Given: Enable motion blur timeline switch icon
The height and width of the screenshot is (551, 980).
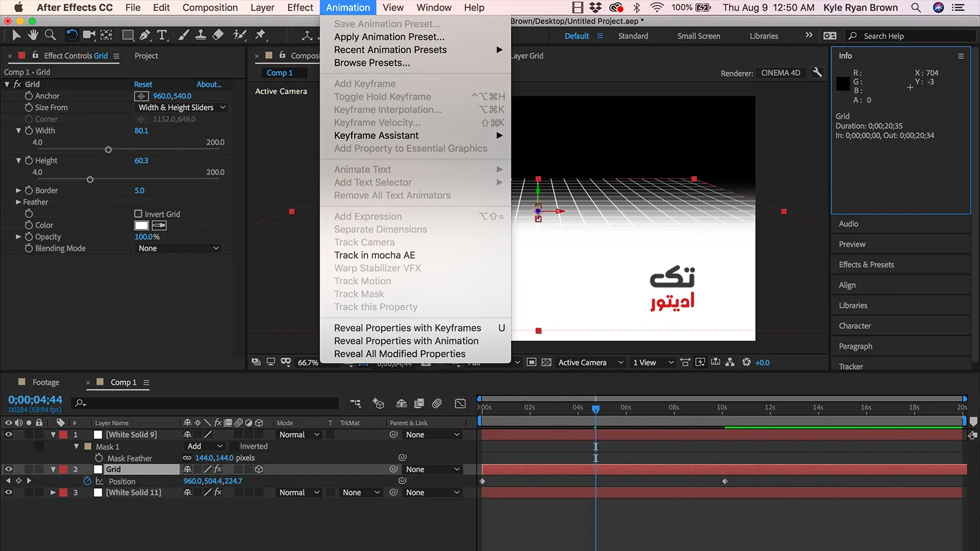Looking at the screenshot, I should [437, 403].
